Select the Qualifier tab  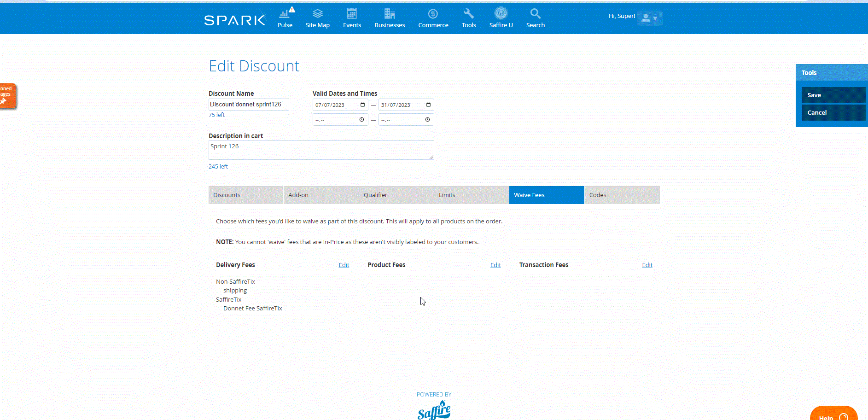click(x=396, y=195)
